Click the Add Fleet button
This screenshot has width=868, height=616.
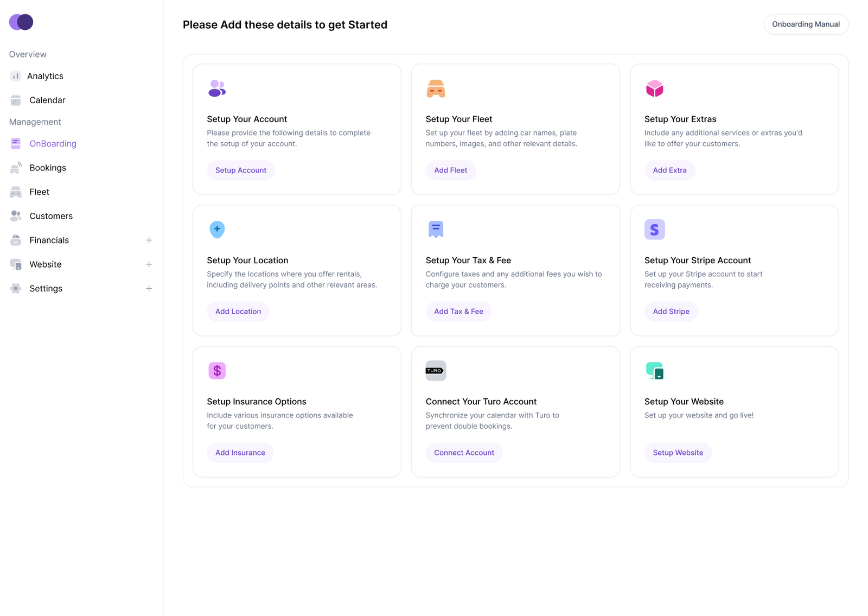pyautogui.click(x=451, y=170)
